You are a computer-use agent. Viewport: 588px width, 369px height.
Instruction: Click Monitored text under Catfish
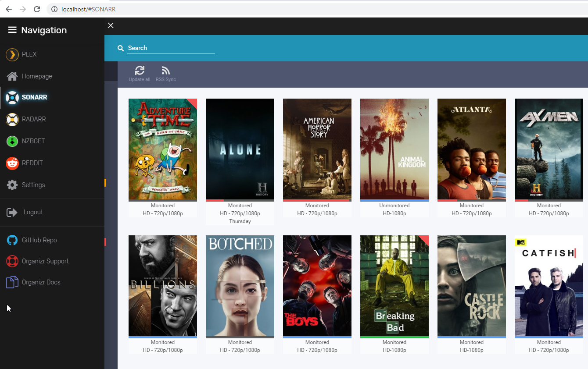point(549,342)
